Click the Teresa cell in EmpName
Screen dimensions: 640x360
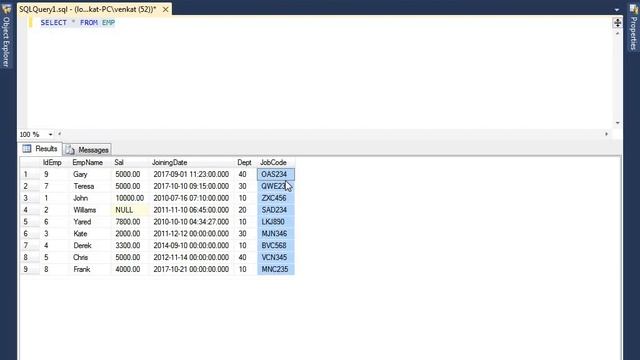click(x=90, y=186)
